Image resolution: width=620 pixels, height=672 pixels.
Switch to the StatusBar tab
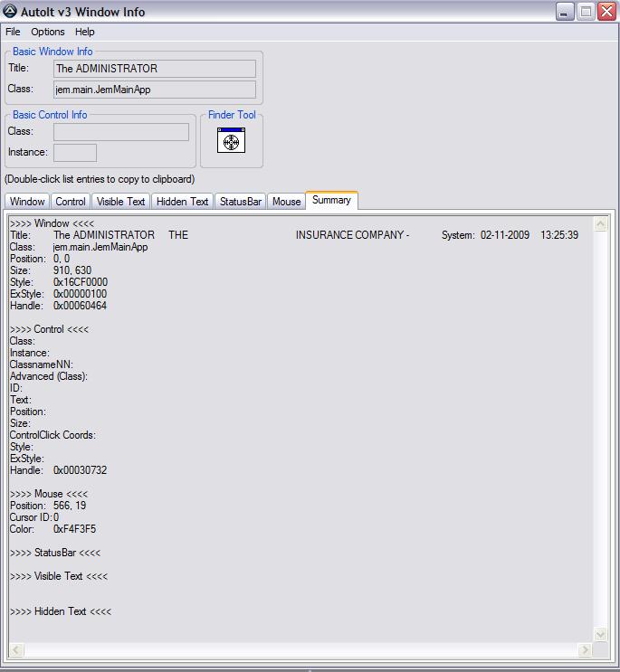click(x=241, y=202)
